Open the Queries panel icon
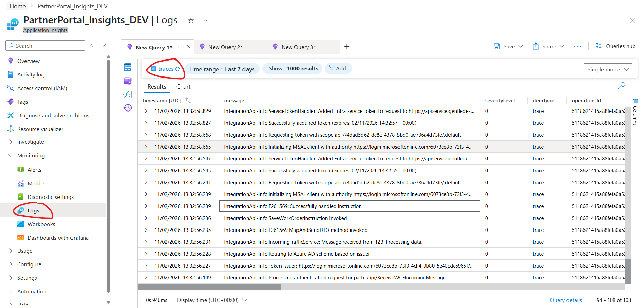Image resolution: width=644 pixels, height=308 pixels. tap(128, 81)
